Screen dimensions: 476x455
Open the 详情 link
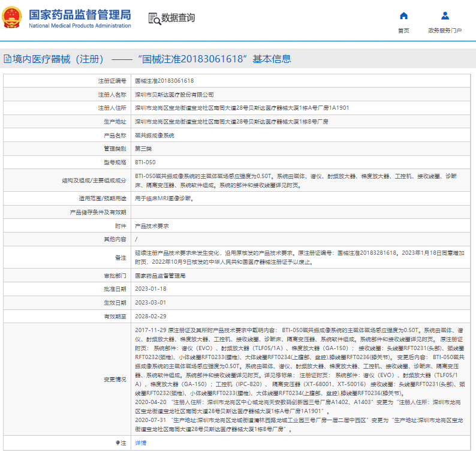(x=140, y=443)
